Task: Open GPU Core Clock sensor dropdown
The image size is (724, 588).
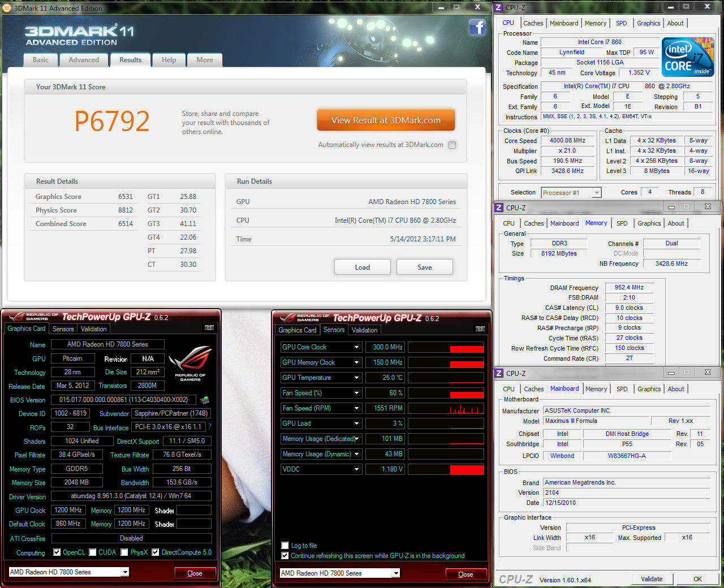Action: point(357,347)
